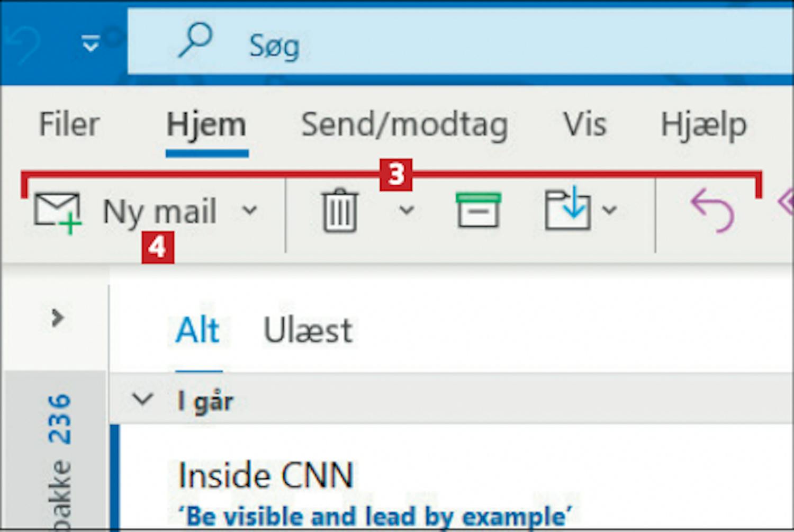Open the Quick Access Toolbar customize dropdown

[91, 43]
